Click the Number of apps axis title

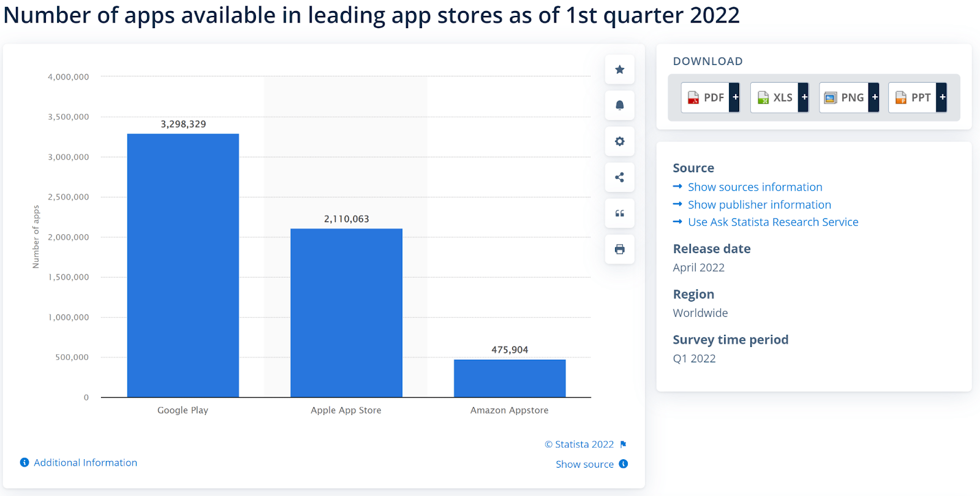click(x=36, y=237)
